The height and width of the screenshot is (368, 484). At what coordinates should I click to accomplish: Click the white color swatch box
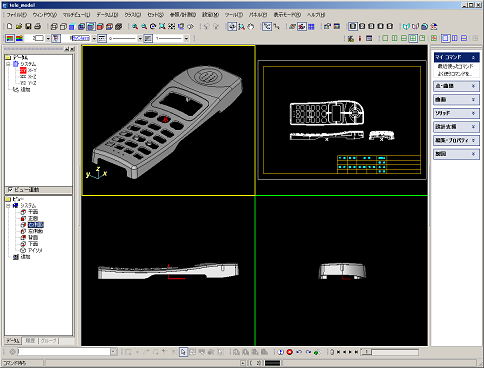tap(39, 38)
